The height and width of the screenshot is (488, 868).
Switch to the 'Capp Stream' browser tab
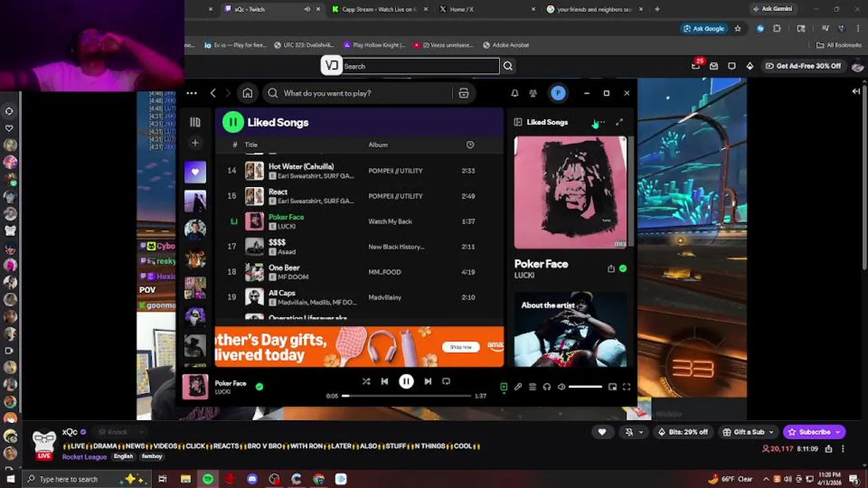tap(378, 9)
